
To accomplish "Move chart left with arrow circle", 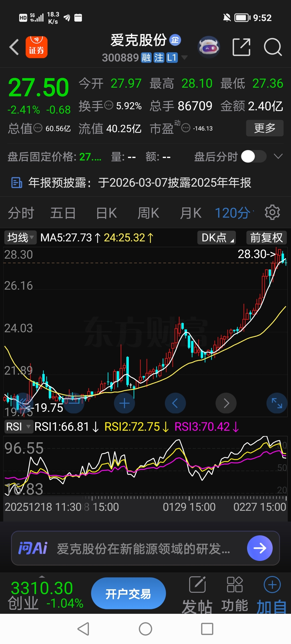I will pos(175,403).
